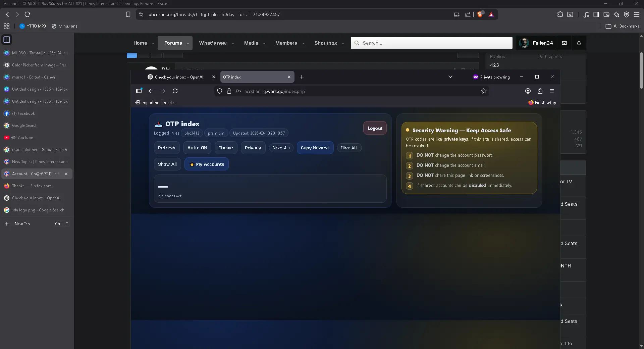Open new tab in Firefox window
644x349 pixels.
pos(302,77)
